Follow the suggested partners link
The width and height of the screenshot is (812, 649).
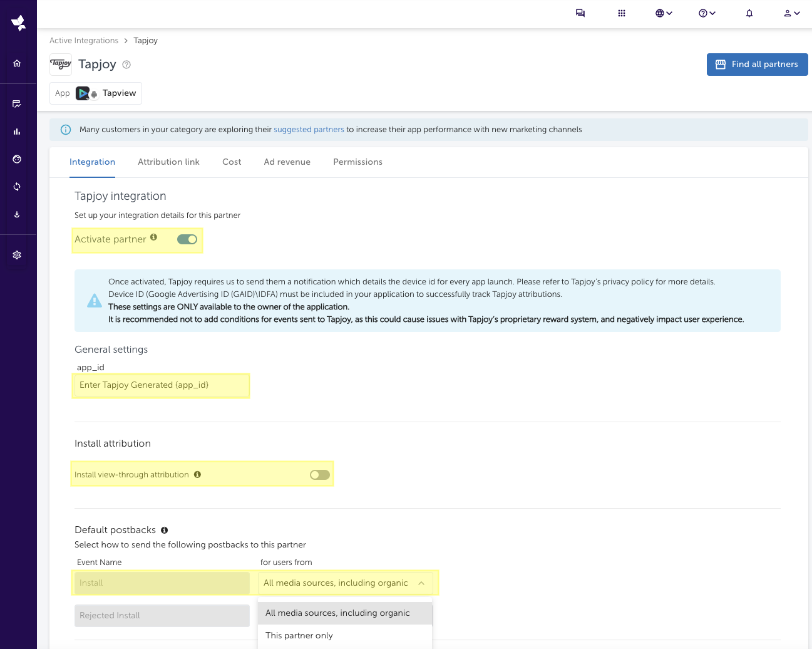309,130
